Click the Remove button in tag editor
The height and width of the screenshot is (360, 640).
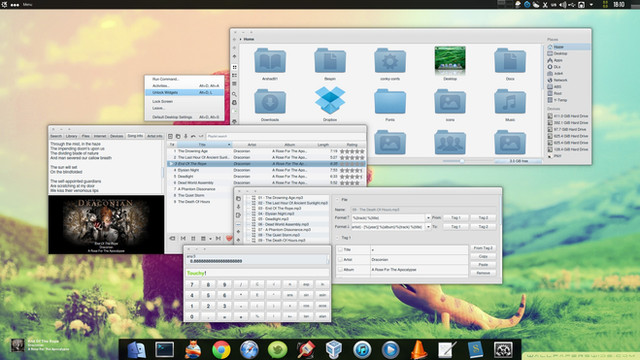(483, 273)
